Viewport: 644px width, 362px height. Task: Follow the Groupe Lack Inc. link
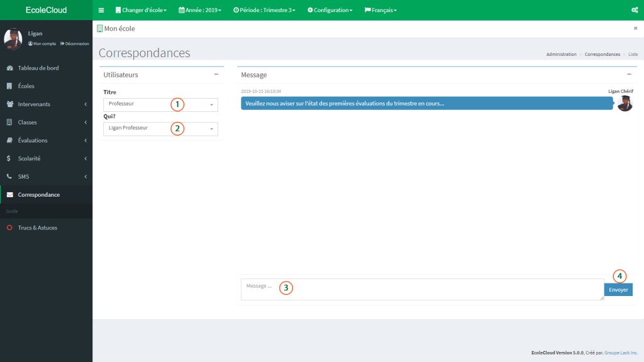(x=621, y=352)
